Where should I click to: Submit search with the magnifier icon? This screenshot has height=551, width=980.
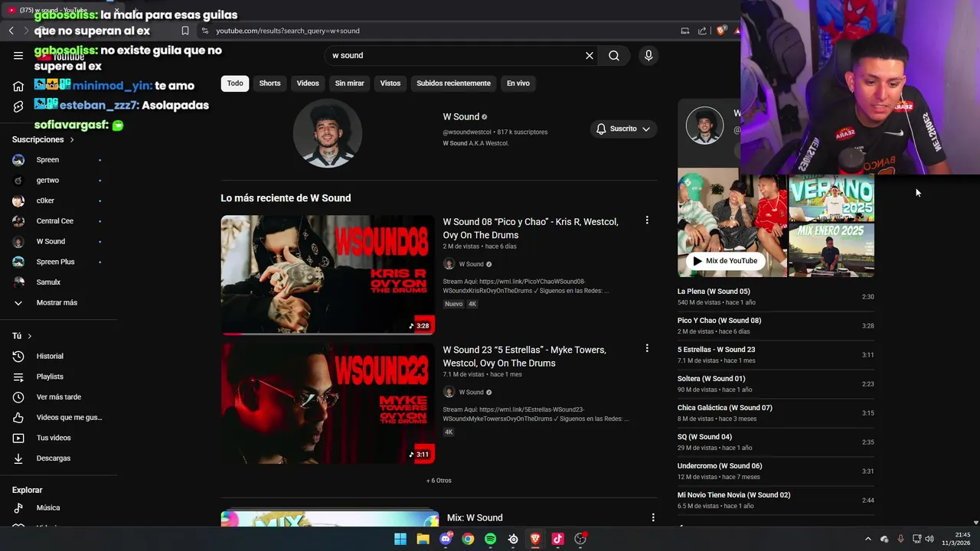[614, 55]
